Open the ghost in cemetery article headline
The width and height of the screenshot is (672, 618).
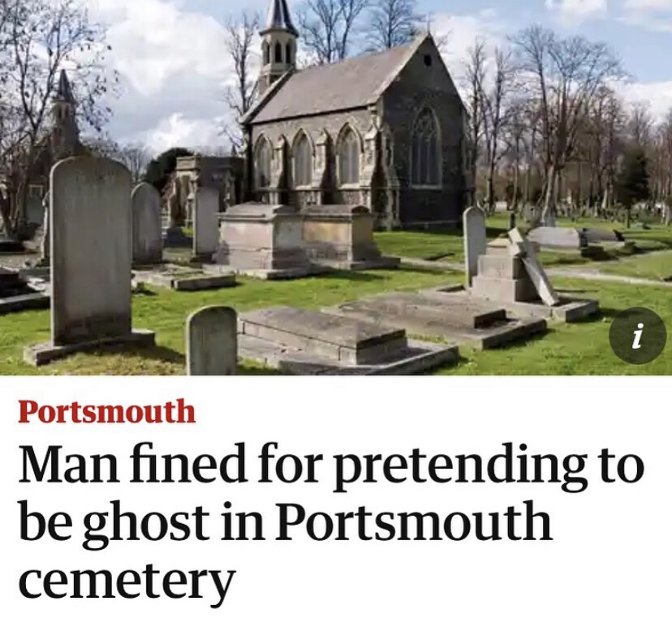coord(331,521)
